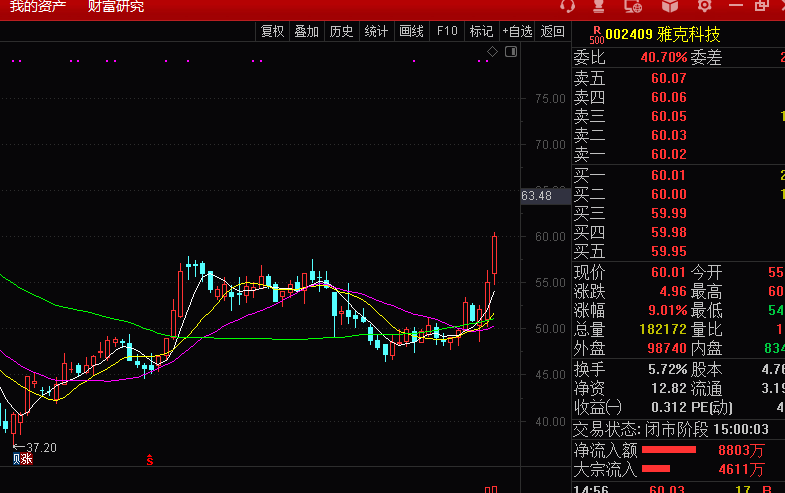
Task: Click the 净资 value 12.82
Action: click(x=669, y=388)
